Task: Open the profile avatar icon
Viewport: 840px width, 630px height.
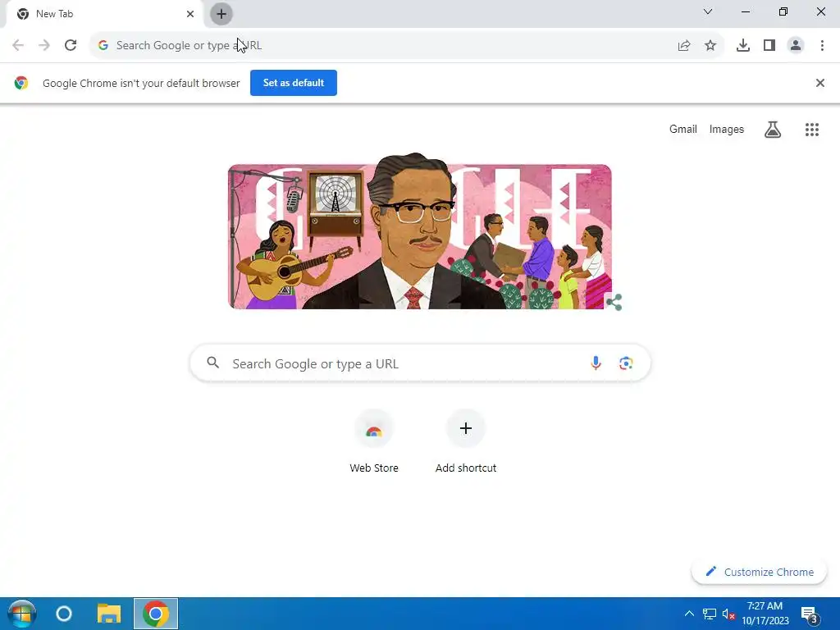Action: 796,46
